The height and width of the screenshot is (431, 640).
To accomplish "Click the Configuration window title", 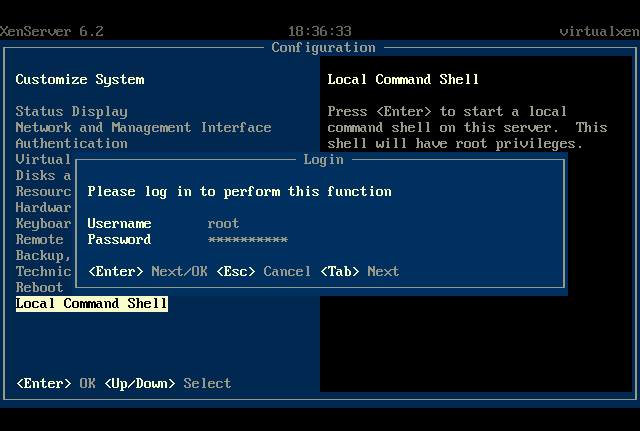I will point(323,47).
